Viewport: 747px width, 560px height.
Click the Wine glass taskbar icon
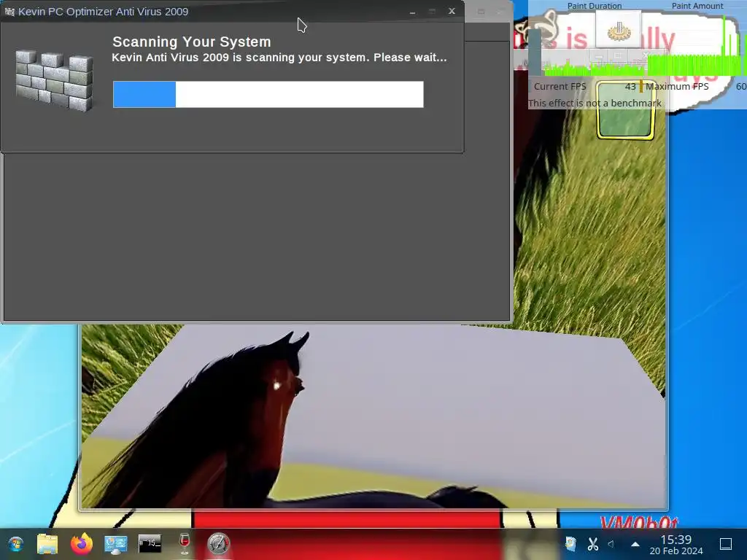pyautogui.click(x=185, y=543)
